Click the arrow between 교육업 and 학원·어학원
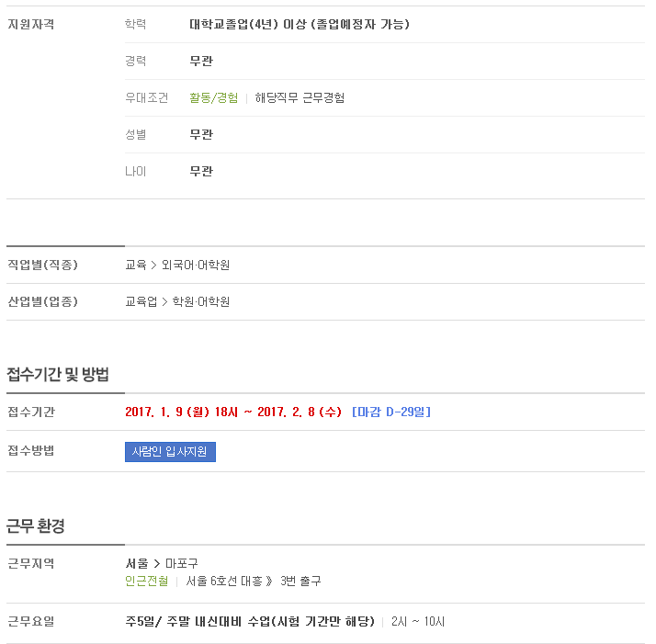This screenshot has height=644, width=656. pyautogui.click(x=164, y=302)
